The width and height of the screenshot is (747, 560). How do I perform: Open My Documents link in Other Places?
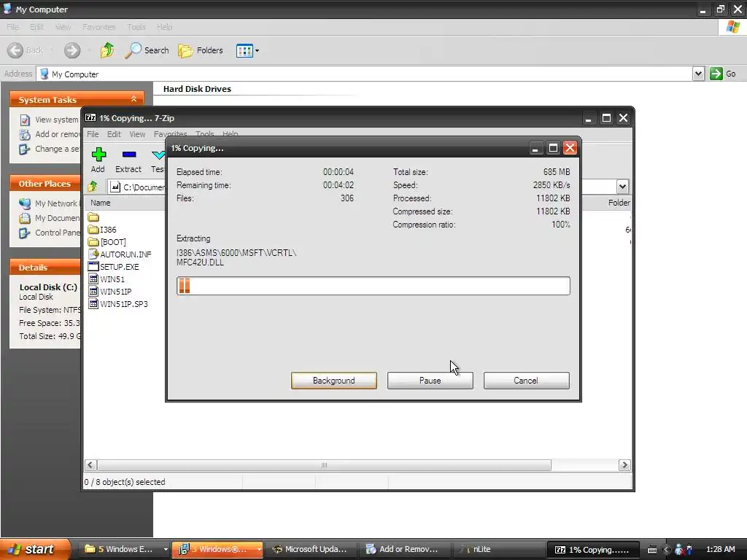(50, 218)
